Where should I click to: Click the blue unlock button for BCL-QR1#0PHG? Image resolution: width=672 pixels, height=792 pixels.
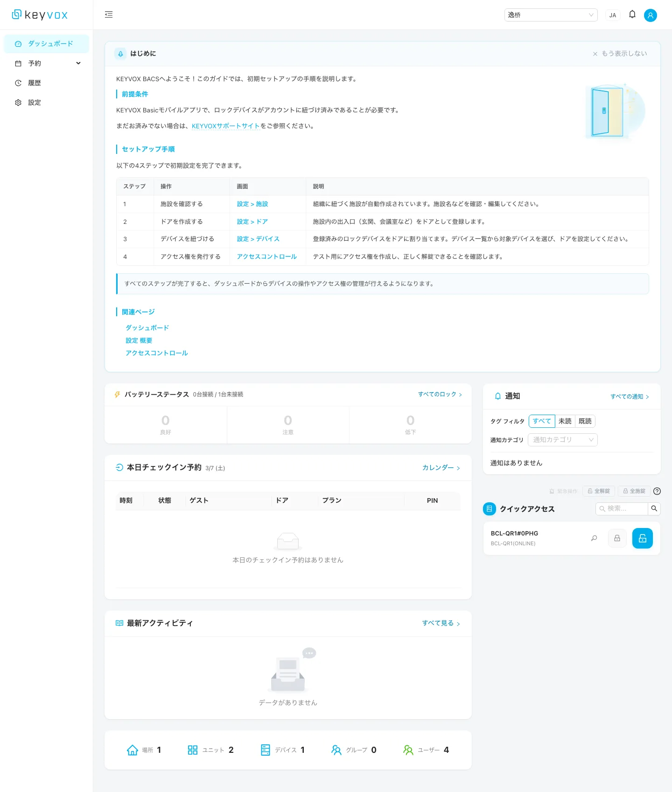tap(642, 538)
